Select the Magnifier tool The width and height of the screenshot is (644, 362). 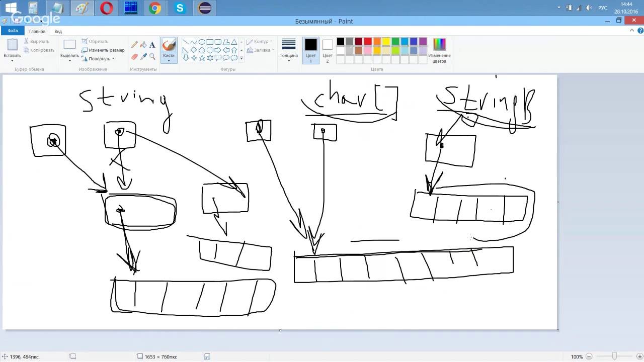pyautogui.click(x=152, y=56)
